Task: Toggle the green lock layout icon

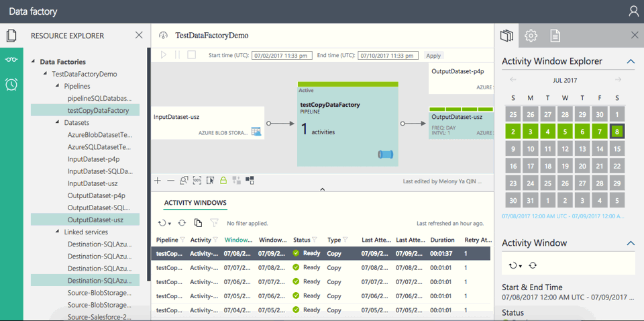Action: pyautogui.click(x=223, y=180)
